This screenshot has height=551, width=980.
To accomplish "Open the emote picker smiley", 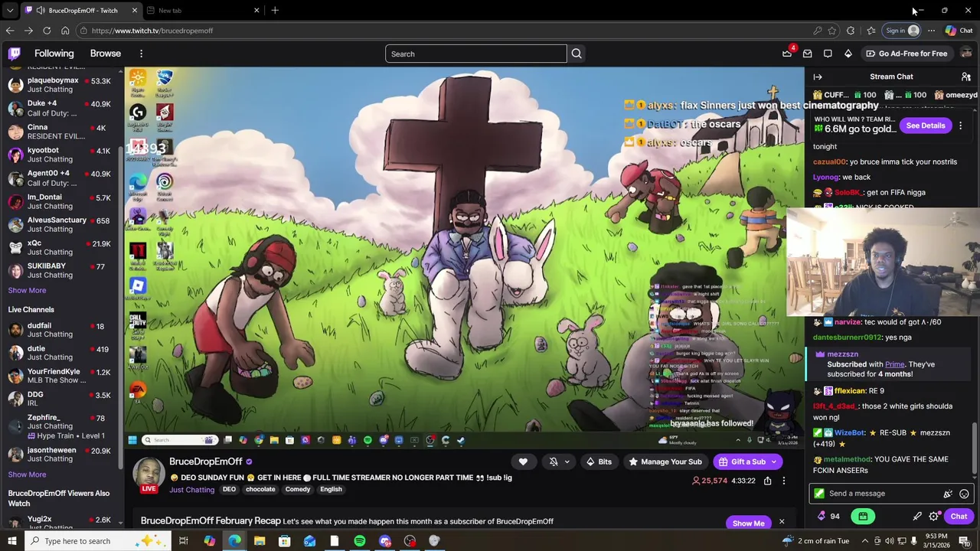I will [964, 494].
